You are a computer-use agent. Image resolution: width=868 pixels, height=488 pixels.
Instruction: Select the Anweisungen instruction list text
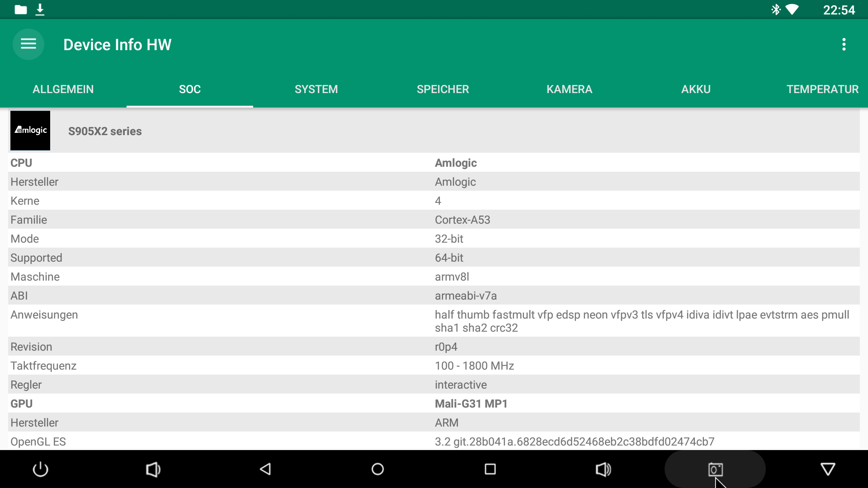642,321
